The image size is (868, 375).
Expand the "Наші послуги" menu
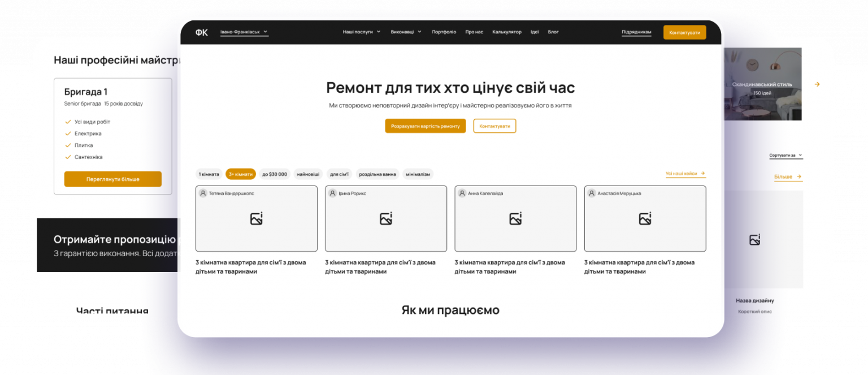361,32
